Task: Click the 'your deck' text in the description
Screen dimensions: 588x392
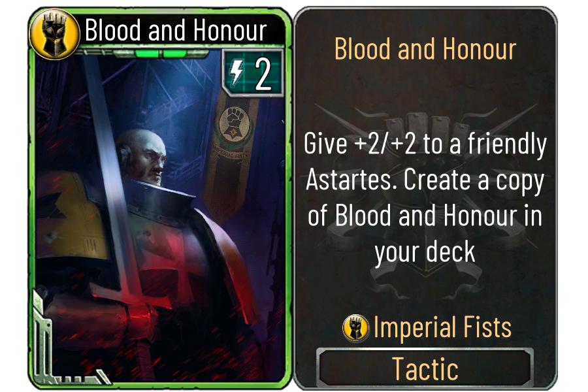Action: [x=425, y=252]
